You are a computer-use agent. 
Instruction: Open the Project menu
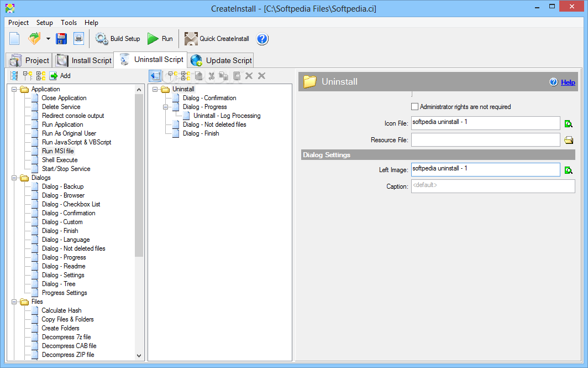coord(18,23)
